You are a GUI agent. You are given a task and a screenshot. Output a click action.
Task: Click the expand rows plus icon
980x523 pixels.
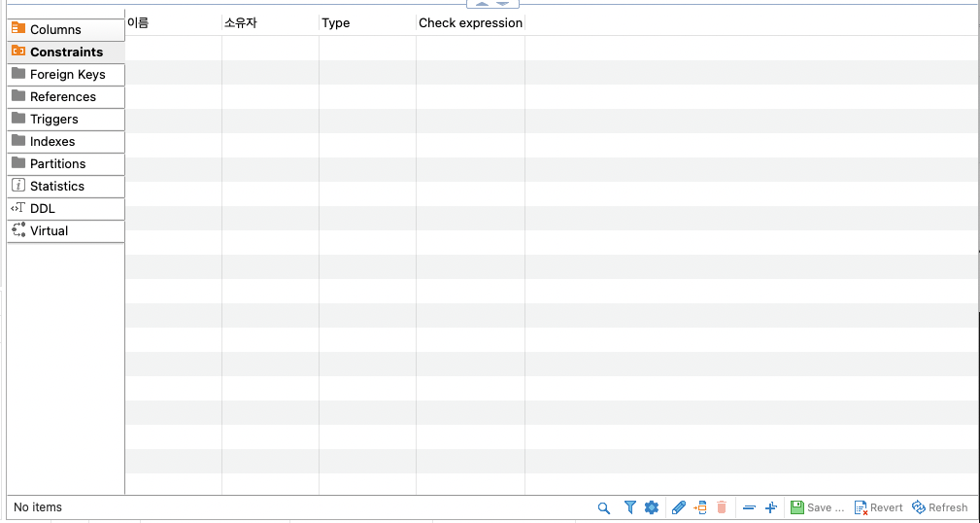(770, 507)
